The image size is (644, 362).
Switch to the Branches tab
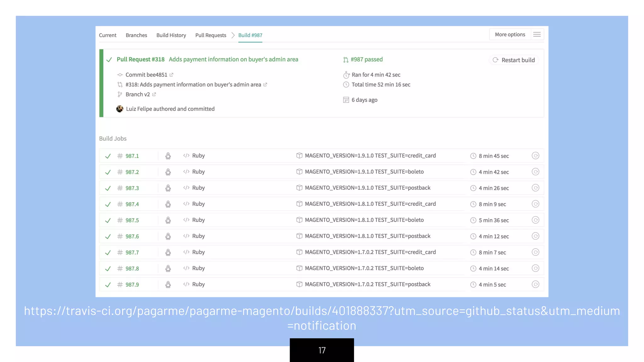point(136,35)
